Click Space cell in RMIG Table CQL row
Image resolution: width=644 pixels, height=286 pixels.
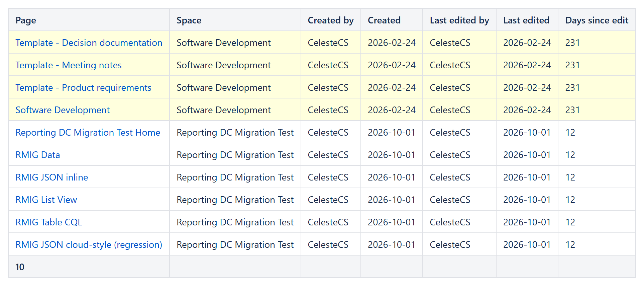(x=235, y=222)
